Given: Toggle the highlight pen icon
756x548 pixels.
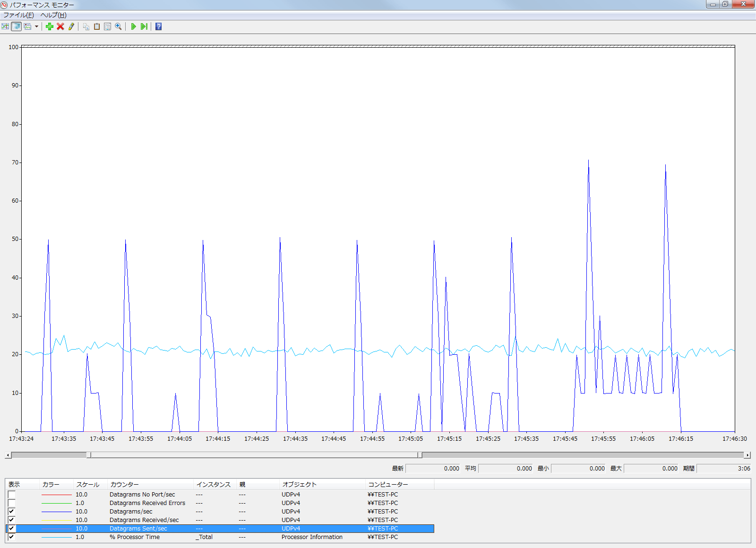Looking at the screenshot, I should [71, 26].
